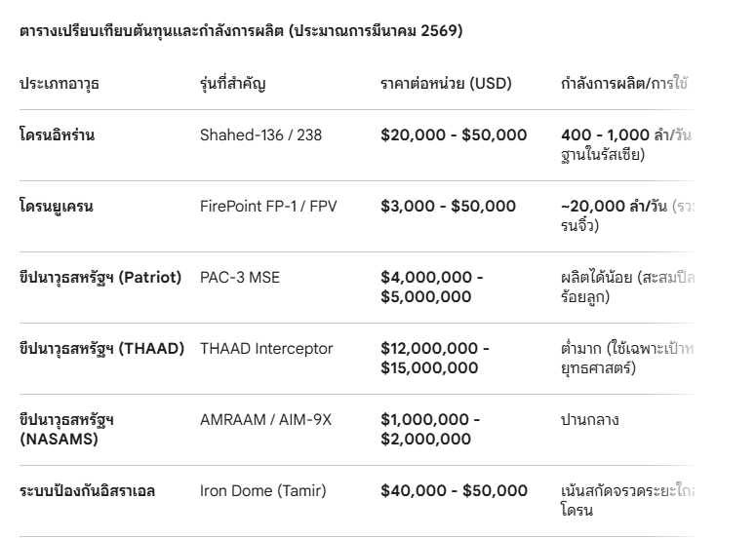Click the ประเภทอาวุธ column header

60,84
